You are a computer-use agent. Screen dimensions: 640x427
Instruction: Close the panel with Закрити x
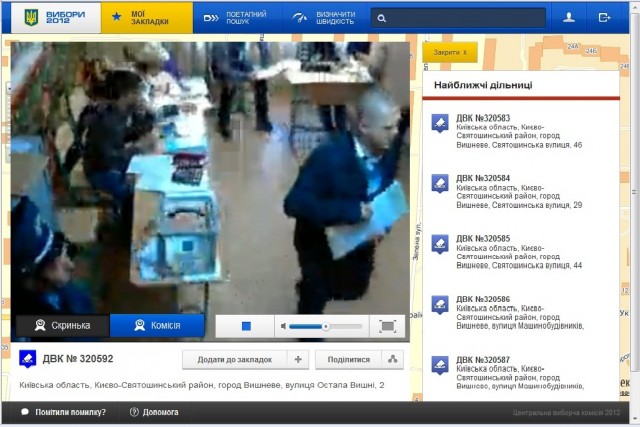(450, 53)
